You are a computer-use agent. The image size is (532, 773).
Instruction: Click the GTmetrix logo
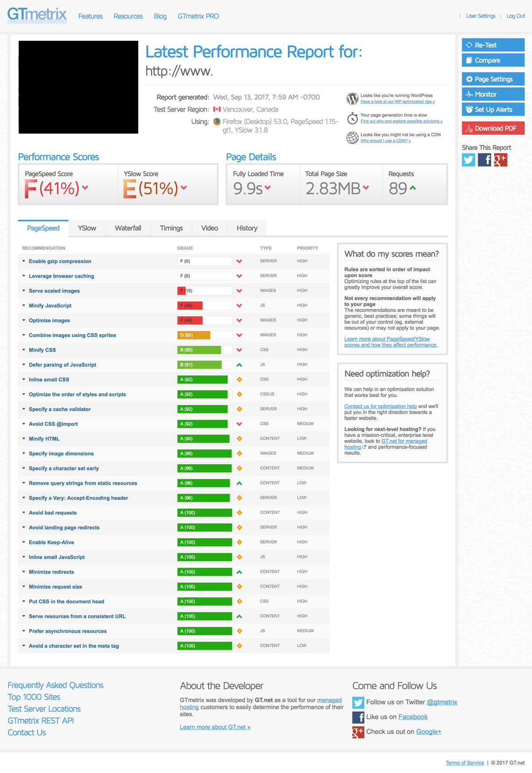37,15
